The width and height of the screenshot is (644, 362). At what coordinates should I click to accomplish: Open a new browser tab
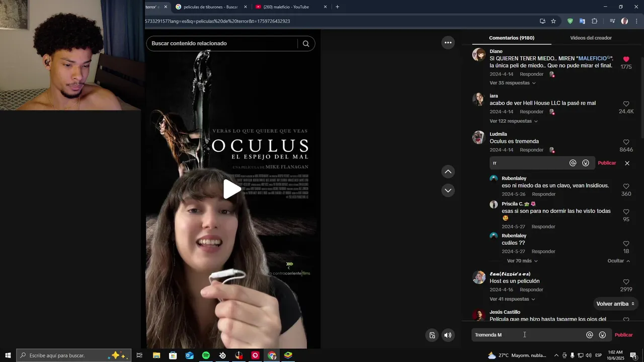tap(337, 7)
